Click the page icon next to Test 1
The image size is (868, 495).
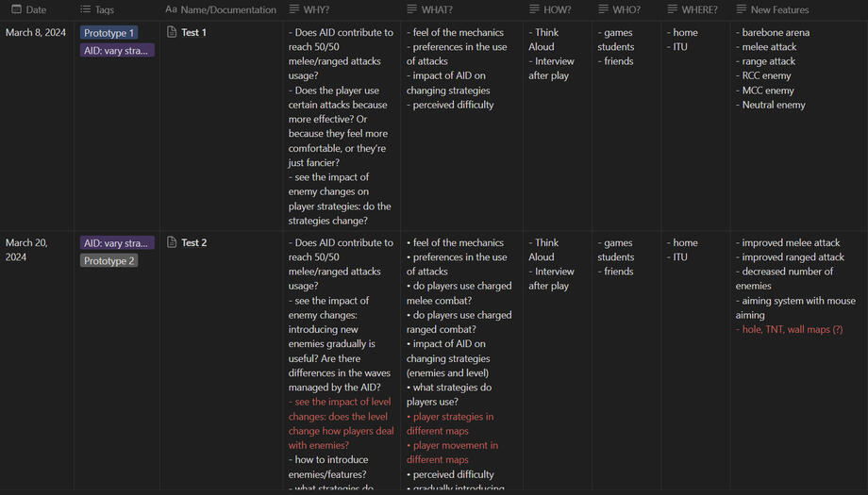pyautogui.click(x=172, y=32)
